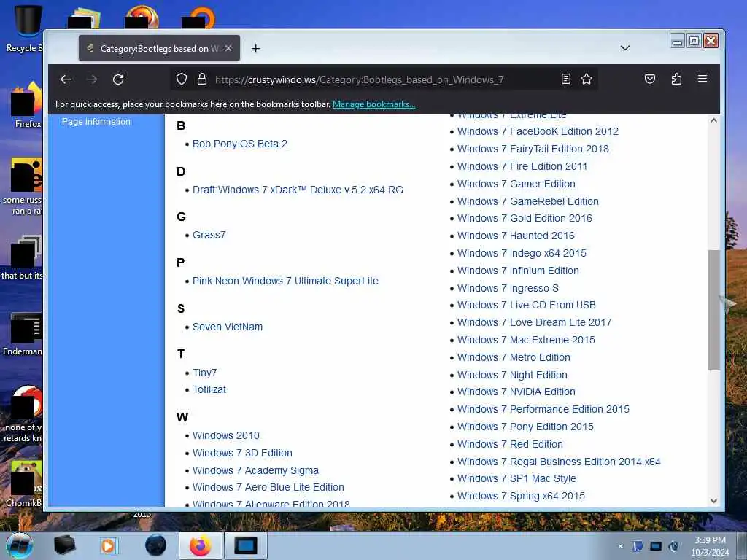Viewport: 747px width, 560px height.
Task: Close the Category:Bootlegs tab
Action: click(228, 48)
